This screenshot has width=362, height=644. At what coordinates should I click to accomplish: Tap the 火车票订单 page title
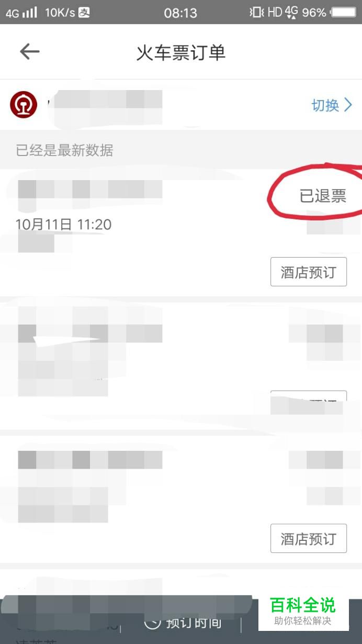coord(181,52)
